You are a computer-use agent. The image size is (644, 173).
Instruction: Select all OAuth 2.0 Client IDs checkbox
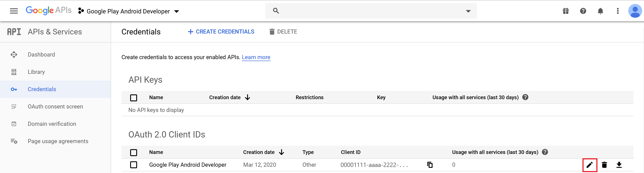click(x=133, y=152)
